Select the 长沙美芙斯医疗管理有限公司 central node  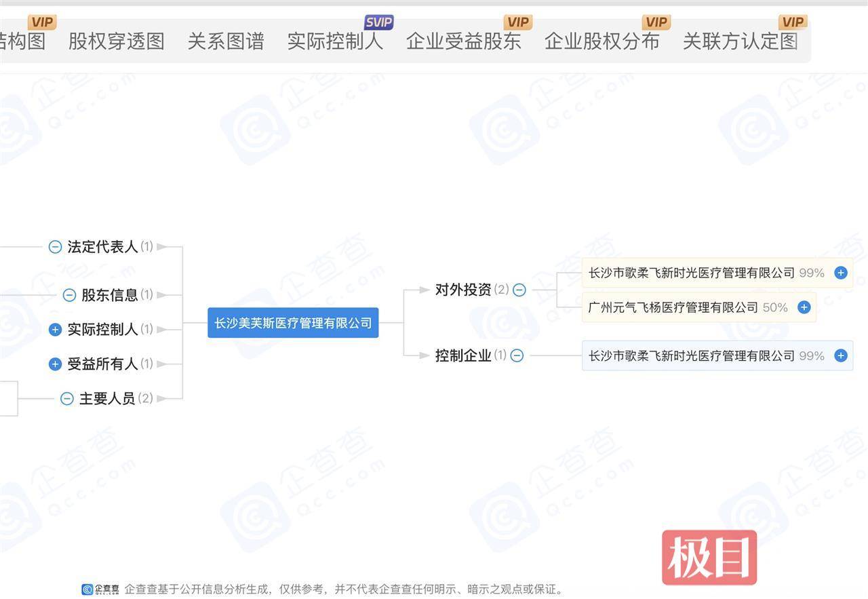point(293,323)
